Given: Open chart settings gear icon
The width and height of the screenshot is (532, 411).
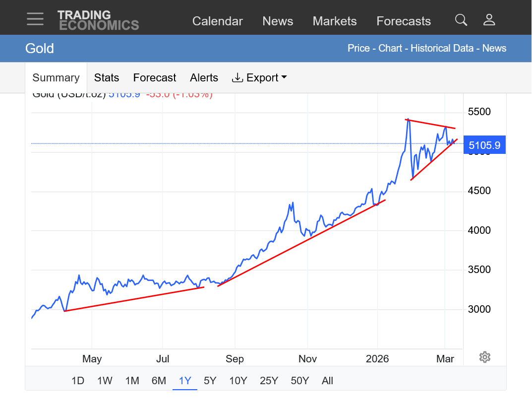Looking at the screenshot, I should tap(485, 357).
